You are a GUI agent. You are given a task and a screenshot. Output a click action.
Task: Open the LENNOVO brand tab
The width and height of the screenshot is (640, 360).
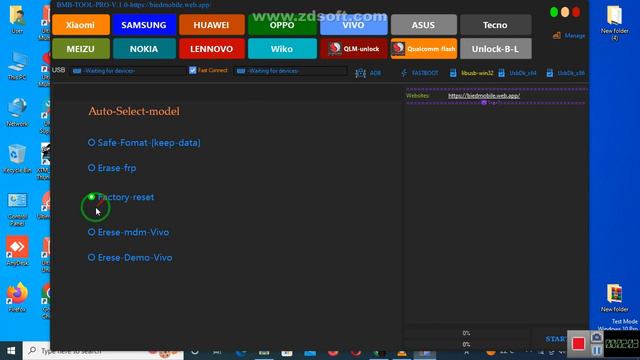pos(211,49)
